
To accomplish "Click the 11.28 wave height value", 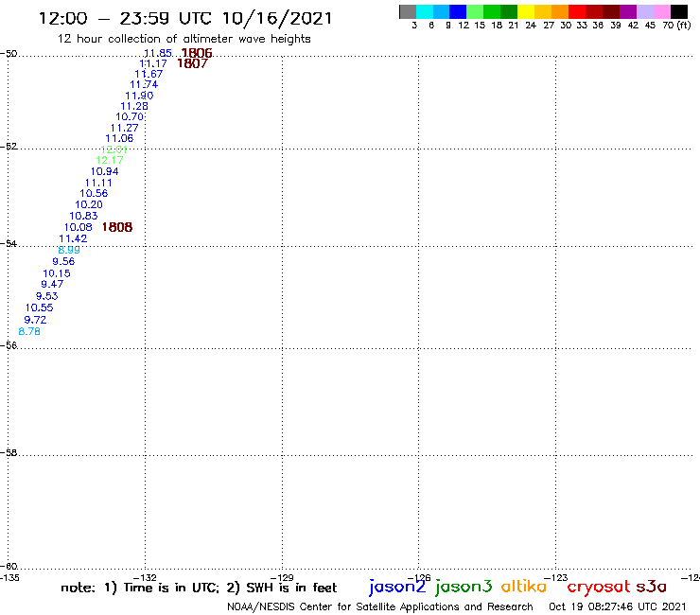I will point(134,107).
